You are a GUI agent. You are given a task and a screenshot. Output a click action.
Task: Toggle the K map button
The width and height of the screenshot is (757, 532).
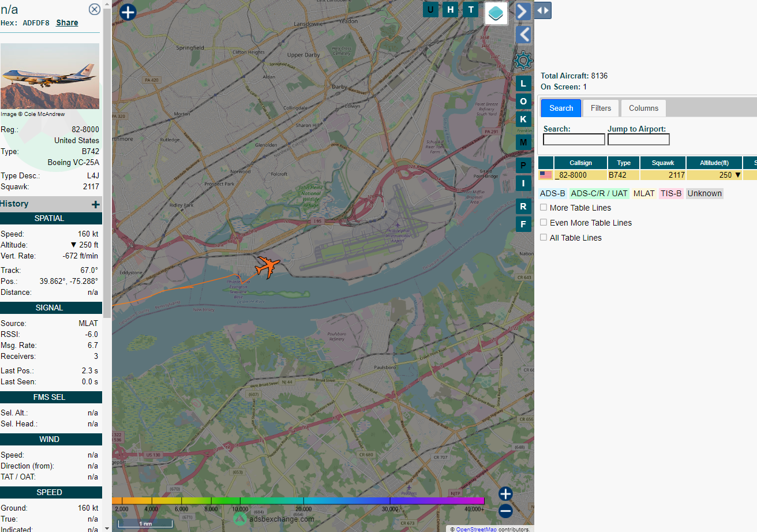(x=523, y=119)
